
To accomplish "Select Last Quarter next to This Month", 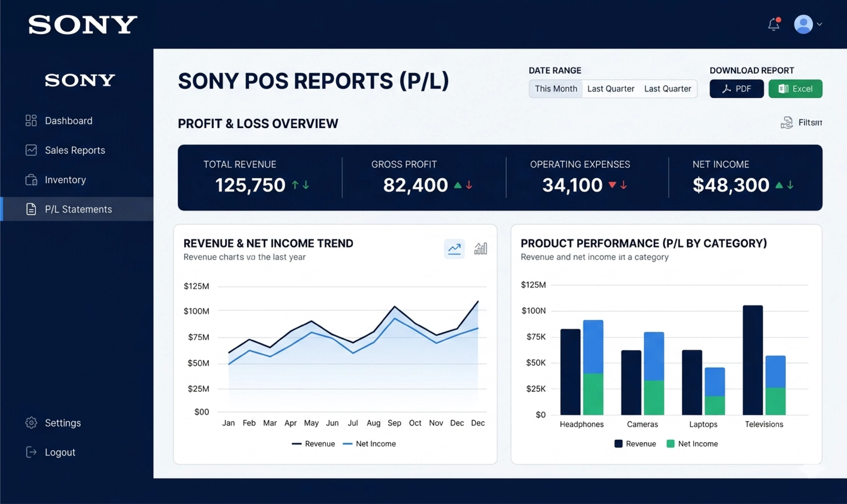I will click(611, 89).
